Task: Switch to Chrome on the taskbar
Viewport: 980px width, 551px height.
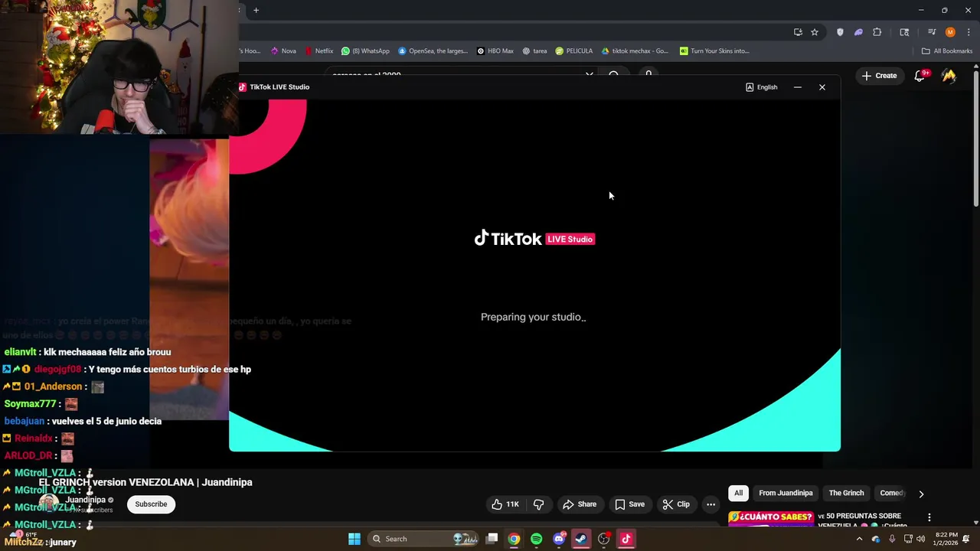Action: click(514, 539)
